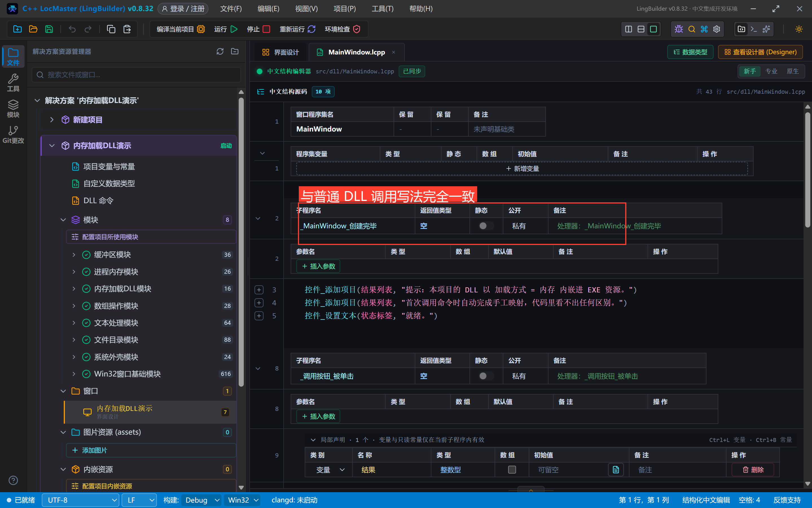Click the undo arrow icon
812x508 pixels.
[72, 29]
